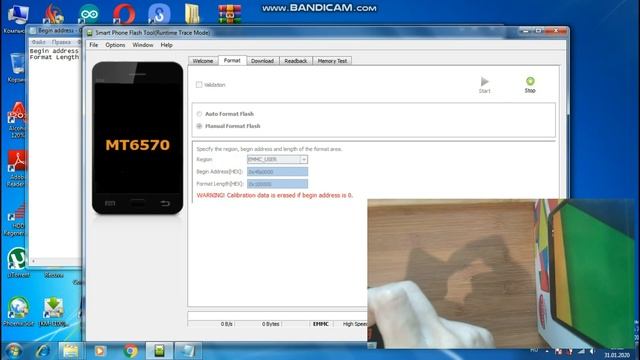Select the Auto Format Flash radio option

(199, 114)
